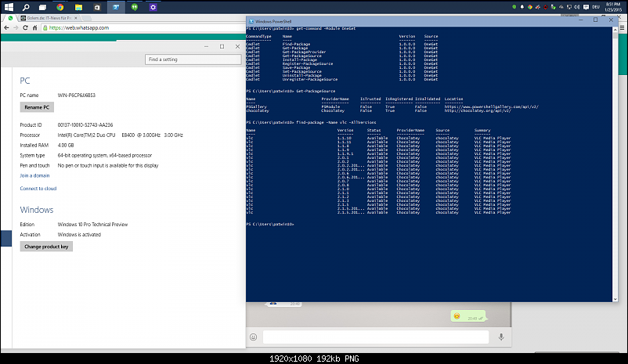This screenshot has height=364, width=628.
Task: Maximize the Windows PowerShell window
Action: click(x=596, y=20)
